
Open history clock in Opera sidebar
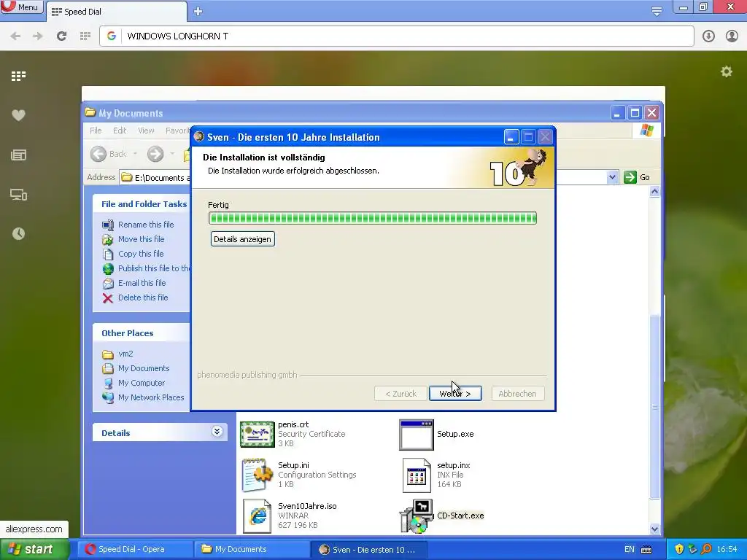(x=18, y=234)
